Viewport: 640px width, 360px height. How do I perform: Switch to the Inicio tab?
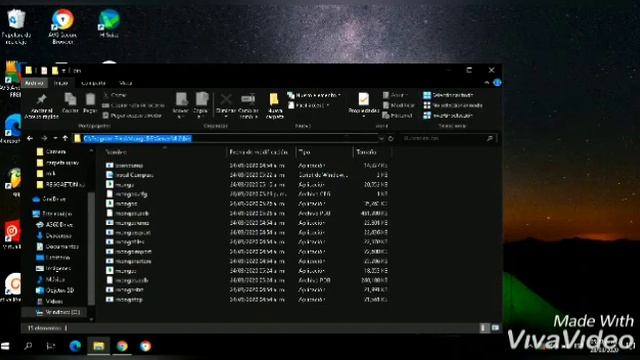61,83
